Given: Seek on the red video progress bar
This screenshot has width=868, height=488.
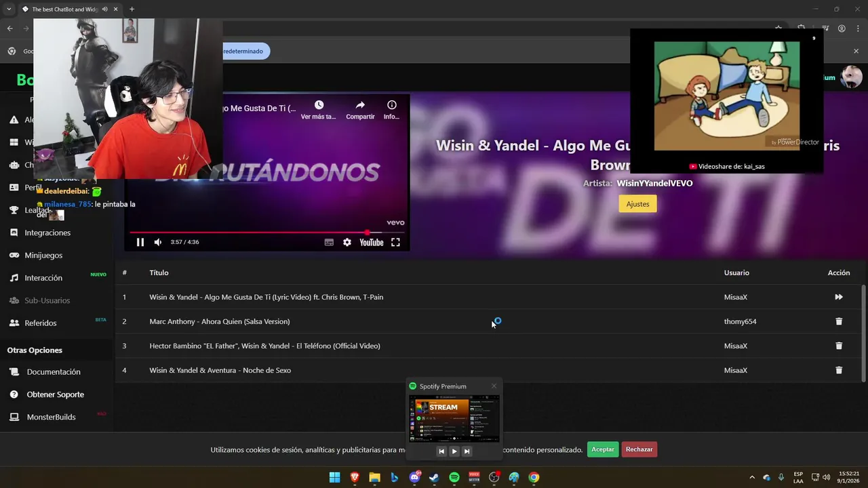Looking at the screenshot, I should point(267,232).
